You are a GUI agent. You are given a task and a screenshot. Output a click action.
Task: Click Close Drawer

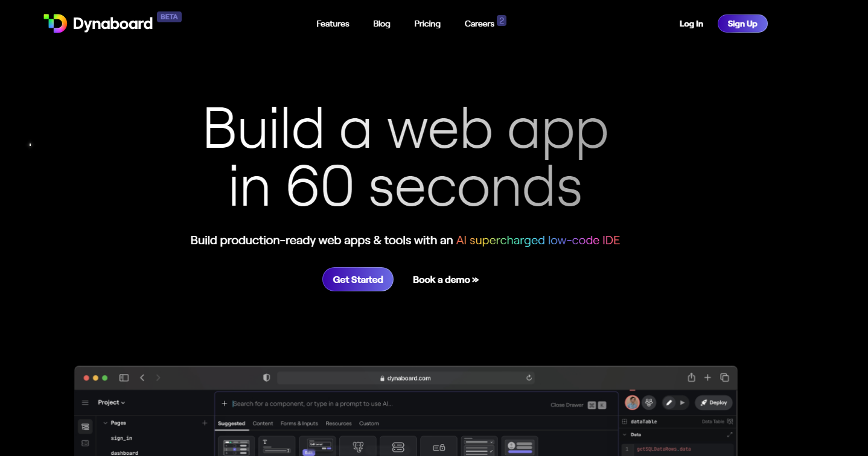(x=567, y=405)
